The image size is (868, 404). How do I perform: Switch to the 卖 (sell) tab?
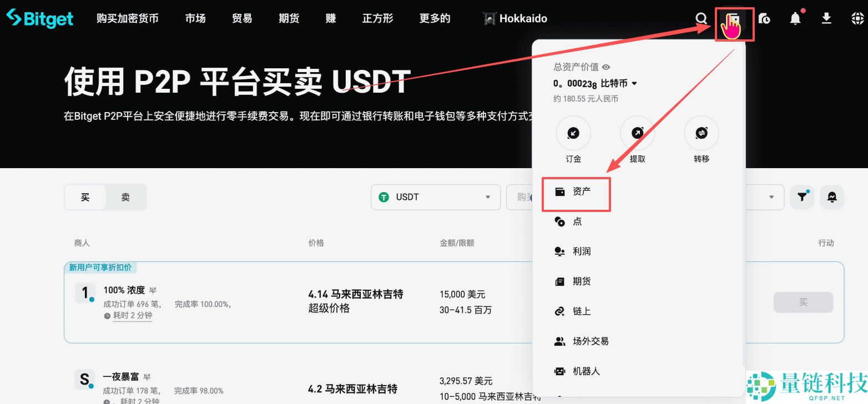point(125,197)
